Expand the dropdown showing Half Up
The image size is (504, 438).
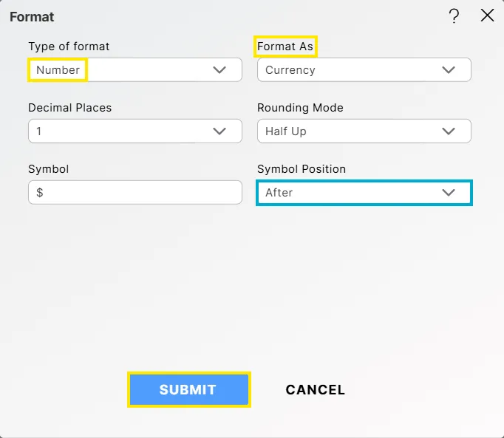364,131
